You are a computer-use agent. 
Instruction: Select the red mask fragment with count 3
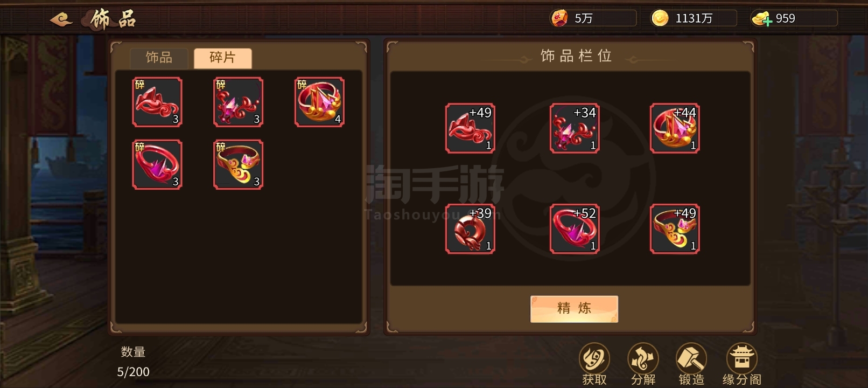[x=157, y=102]
